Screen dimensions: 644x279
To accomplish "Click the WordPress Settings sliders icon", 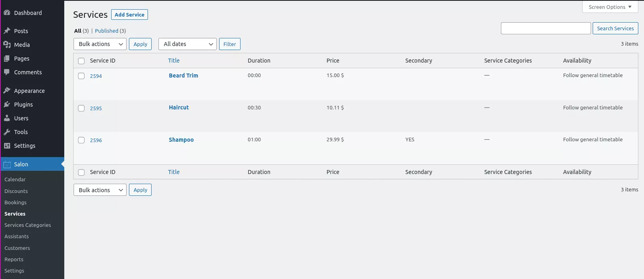I will pyautogui.click(x=7, y=145).
